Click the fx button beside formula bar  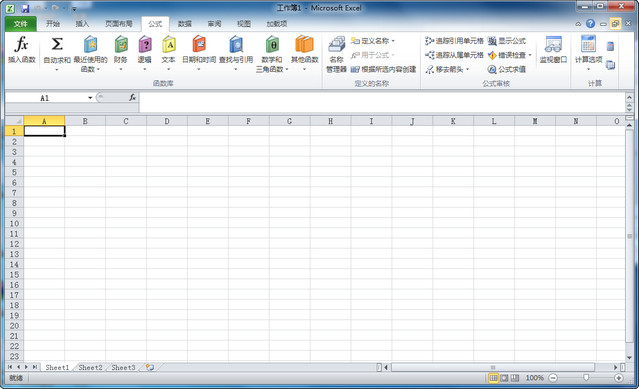click(132, 97)
